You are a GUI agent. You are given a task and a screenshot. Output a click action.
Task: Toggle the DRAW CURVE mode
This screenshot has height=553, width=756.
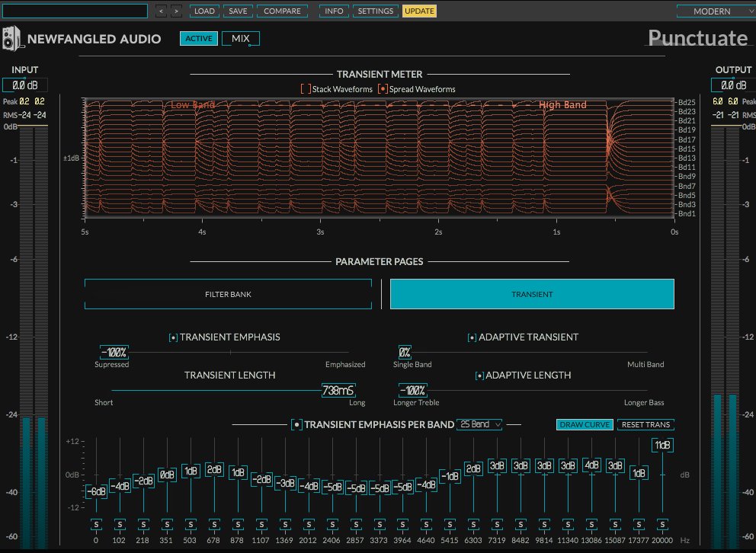click(585, 424)
